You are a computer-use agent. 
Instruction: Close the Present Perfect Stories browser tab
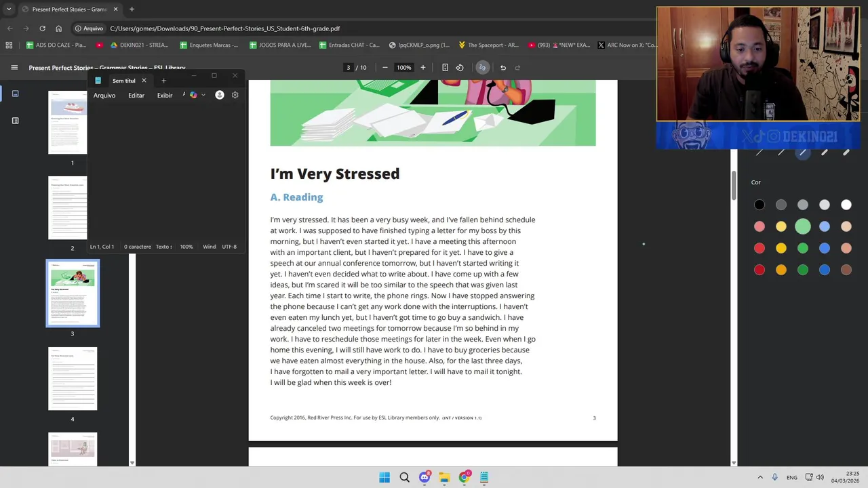point(115,9)
